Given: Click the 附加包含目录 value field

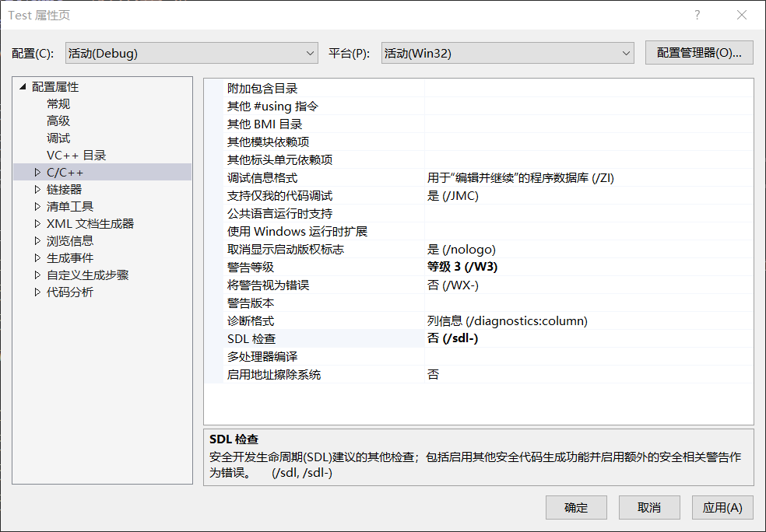Looking at the screenshot, I should 588,89.
